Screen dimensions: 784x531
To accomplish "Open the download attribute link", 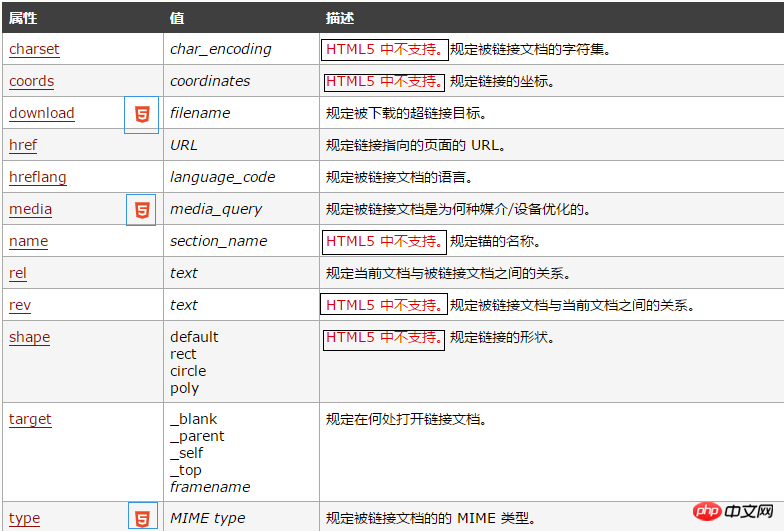I will (x=42, y=113).
